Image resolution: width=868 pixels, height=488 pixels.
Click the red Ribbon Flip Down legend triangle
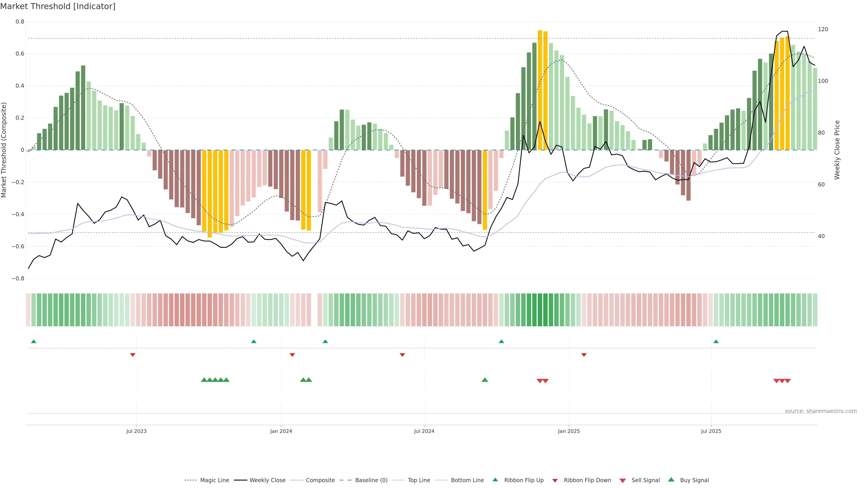click(x=555, y=480)
